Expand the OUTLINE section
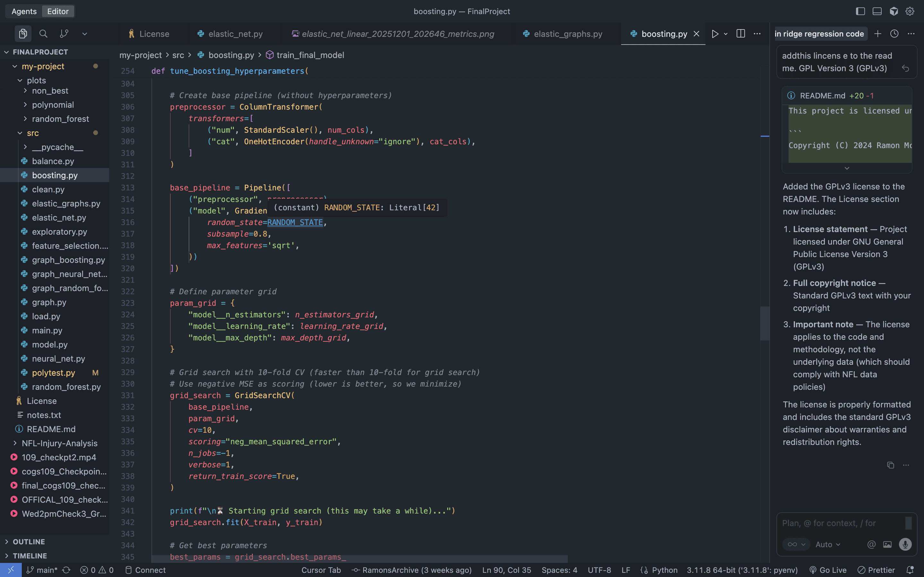 tap(29, 541)
